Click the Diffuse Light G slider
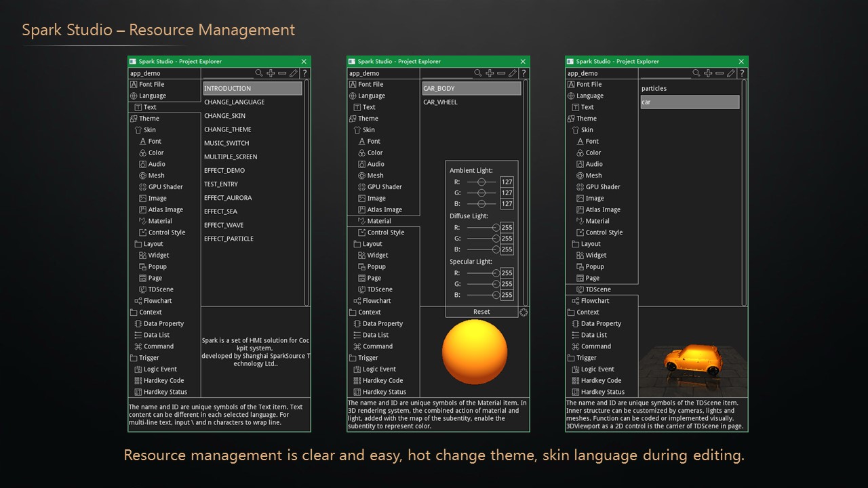Screen dimensions: 868x488 [x=482, y=239]
